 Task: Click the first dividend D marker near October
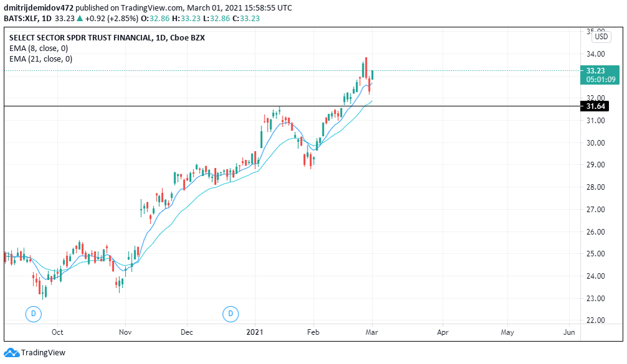point(33,314)
